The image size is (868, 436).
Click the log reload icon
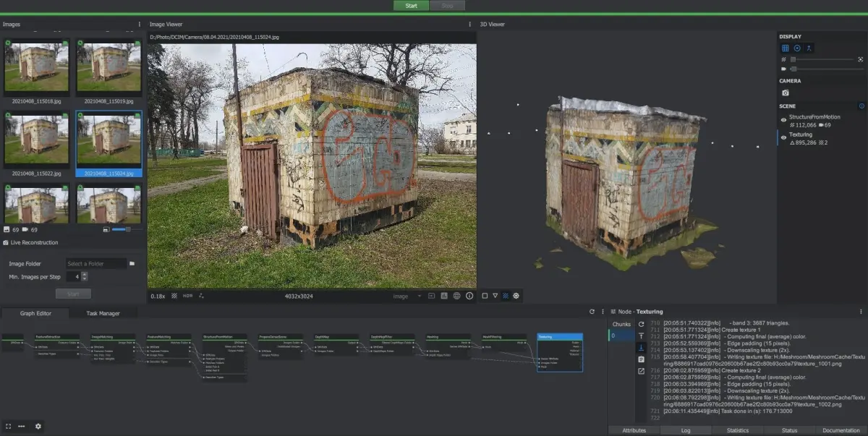tap(641, 324)
